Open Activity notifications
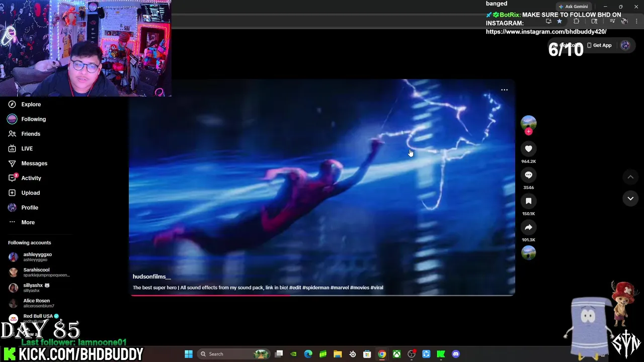 (x=25, y=178)
